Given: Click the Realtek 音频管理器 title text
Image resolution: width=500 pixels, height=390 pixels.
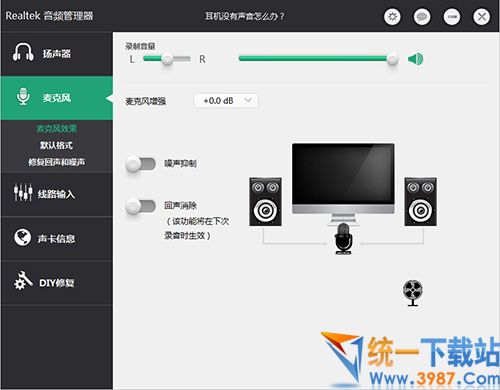Looking at the screenshot, I should pos(49,16).
